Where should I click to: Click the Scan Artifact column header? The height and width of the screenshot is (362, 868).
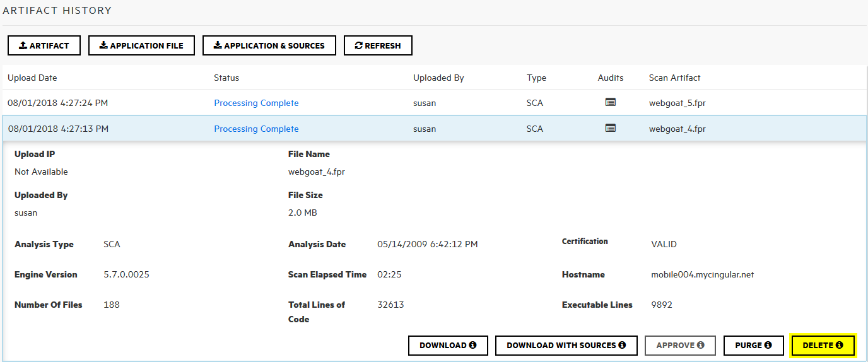(674, 78)
